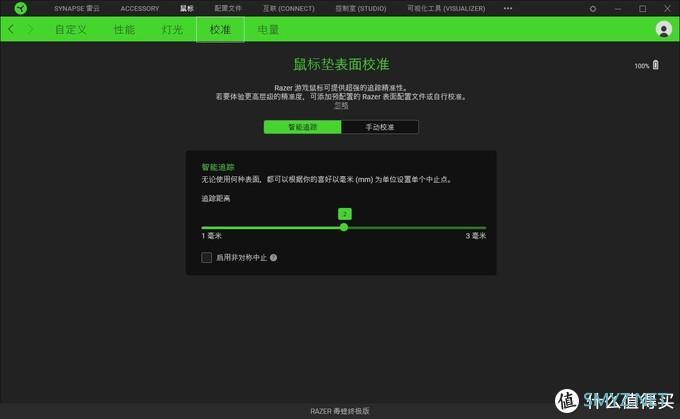Enable the 启用非对称中止 checkbox
The width and height of the screenshot is (680, 419).
coord(206,258)
